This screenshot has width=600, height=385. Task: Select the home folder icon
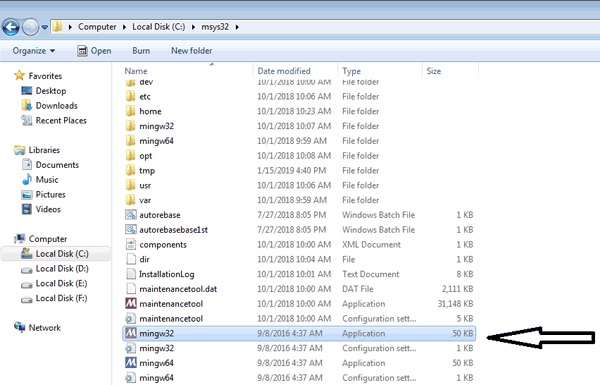tap(130, 111)
